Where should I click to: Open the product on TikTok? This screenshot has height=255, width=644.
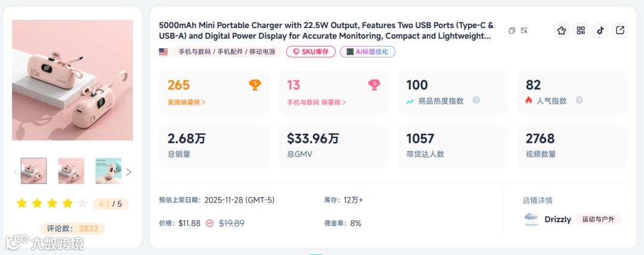[x=600, y=30]
